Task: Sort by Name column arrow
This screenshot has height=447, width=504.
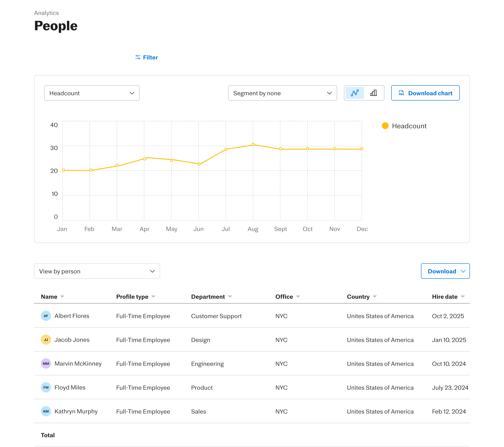Action: (62, 296)
